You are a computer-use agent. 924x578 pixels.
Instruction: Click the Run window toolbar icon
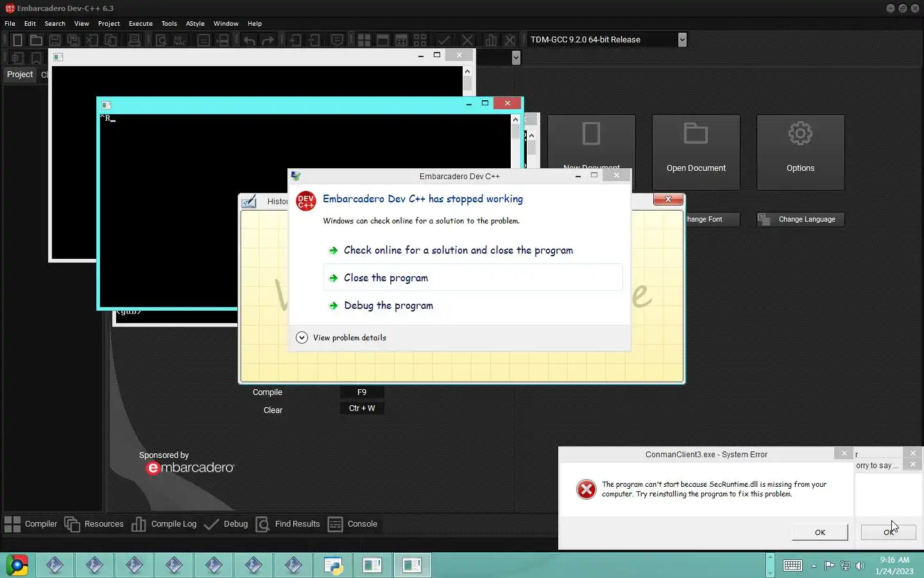pyautogui.click(x=382, y=40)
